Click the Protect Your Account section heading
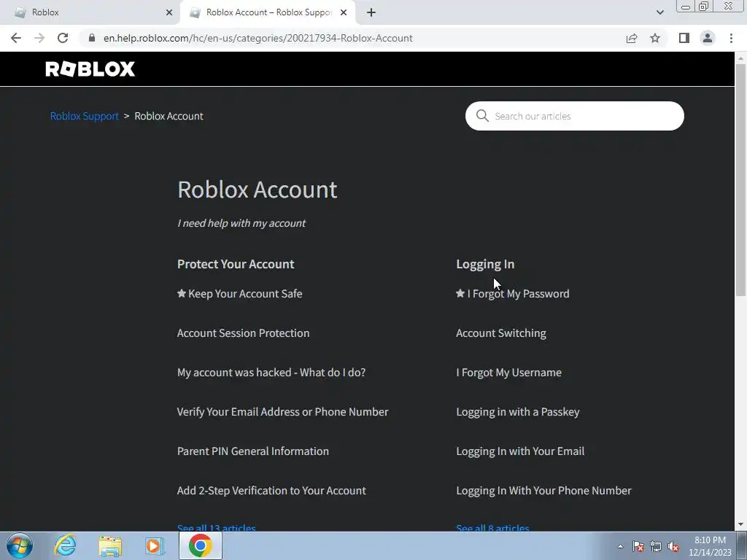Screen dimensions: 747x560 tap(236, 264)
